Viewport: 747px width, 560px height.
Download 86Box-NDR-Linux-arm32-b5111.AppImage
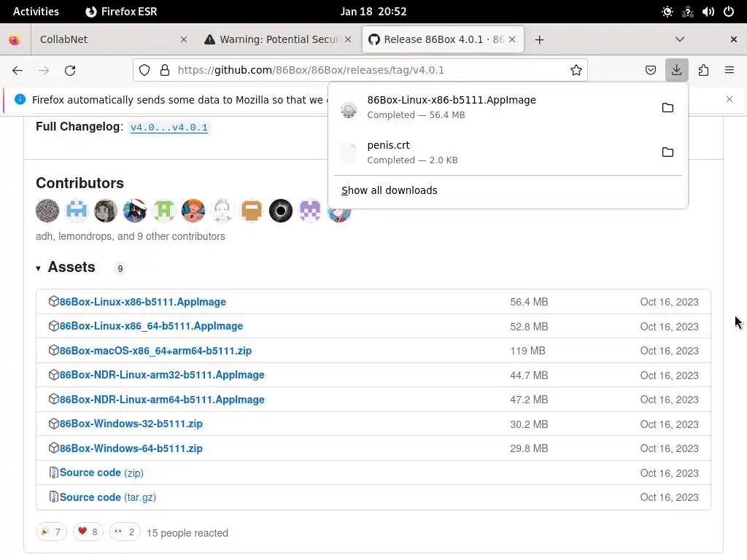[x=162, y=376]
